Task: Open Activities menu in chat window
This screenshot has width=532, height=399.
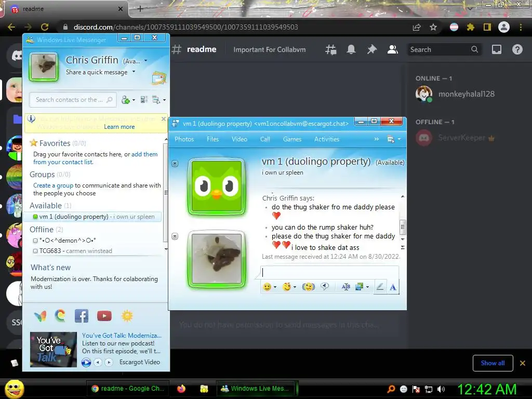Action: tap(327, 139)
